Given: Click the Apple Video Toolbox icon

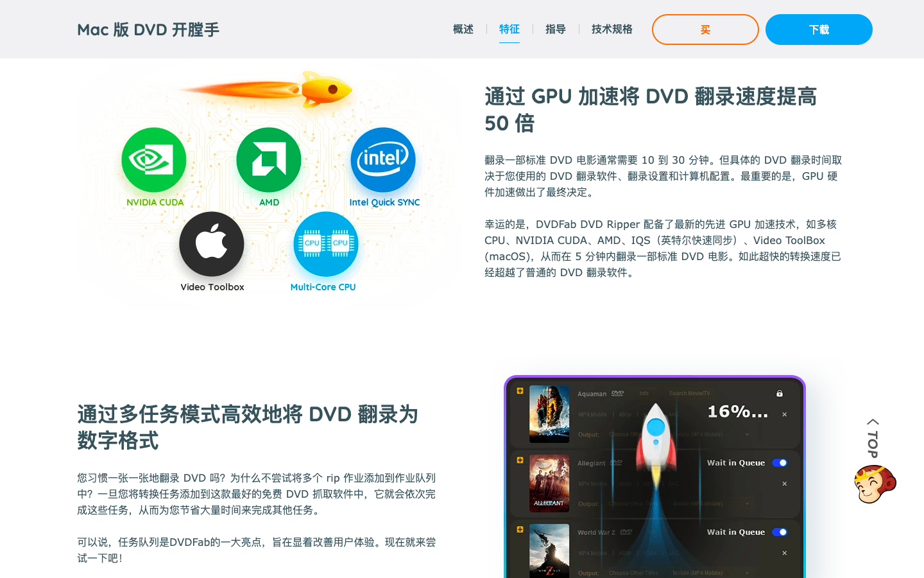Looking at the screenshot, I should 212,244.
